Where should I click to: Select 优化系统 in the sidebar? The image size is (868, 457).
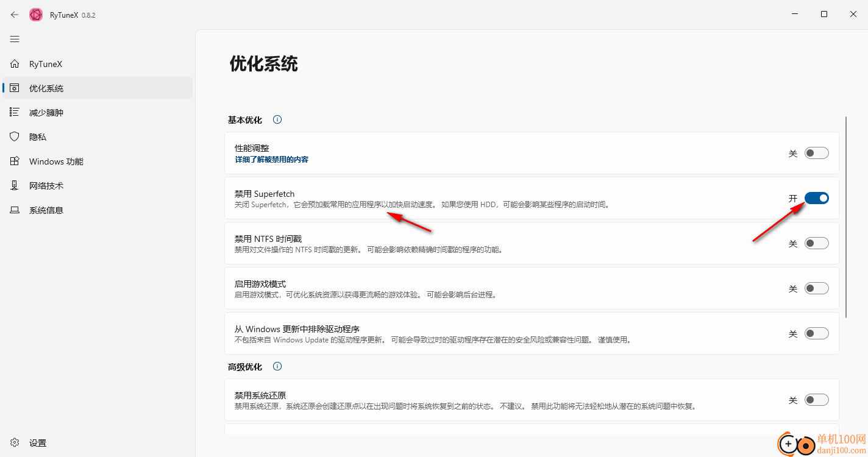click(98, 88)
